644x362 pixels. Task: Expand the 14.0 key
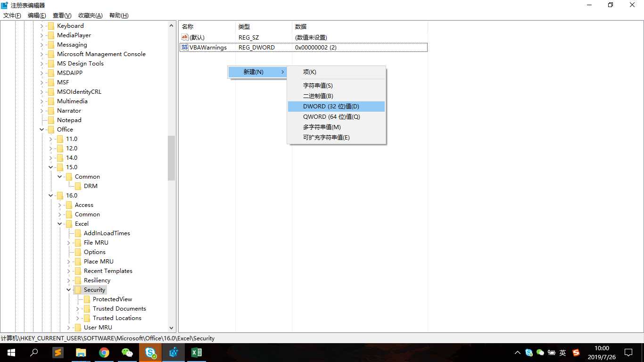coord(51,158)
